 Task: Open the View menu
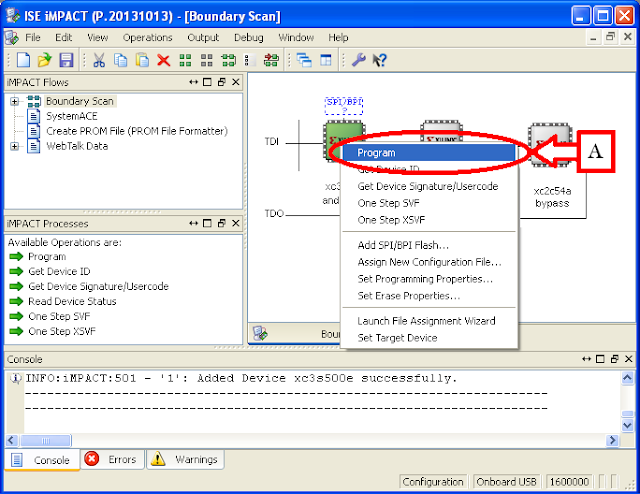point(98,38)
